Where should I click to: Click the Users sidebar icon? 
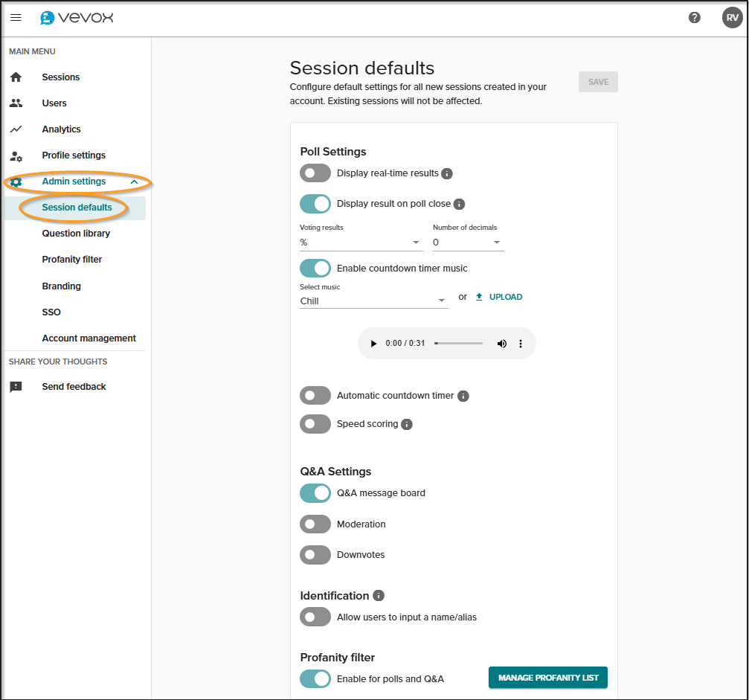(x=15, y=103)
